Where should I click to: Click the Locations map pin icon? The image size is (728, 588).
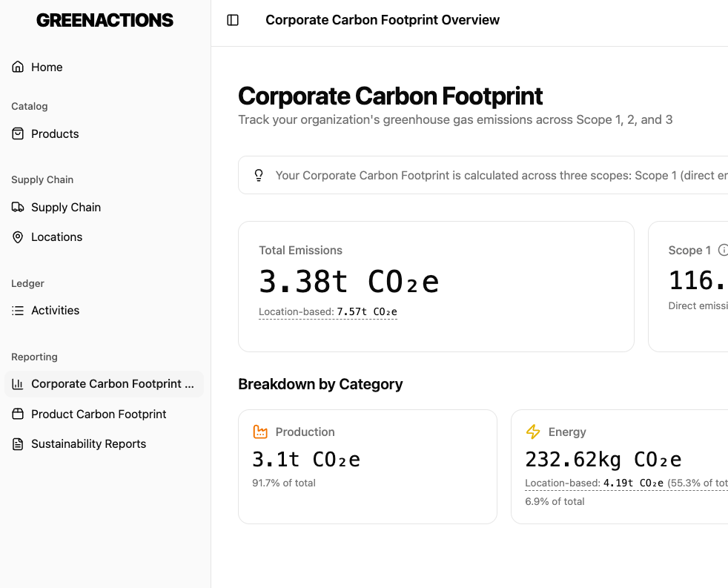tap(17, 237)
